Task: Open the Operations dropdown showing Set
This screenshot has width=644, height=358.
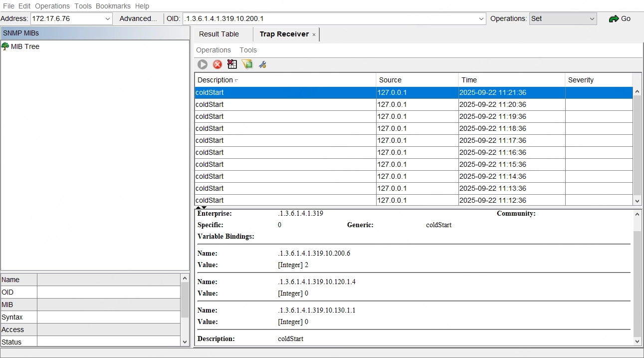Action: [x=592, y=19]
